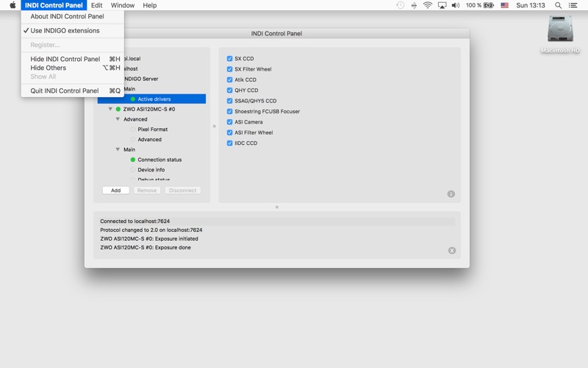Select Connection status in the tree
The width and height of the screenshot is (588, 368).
159,160
